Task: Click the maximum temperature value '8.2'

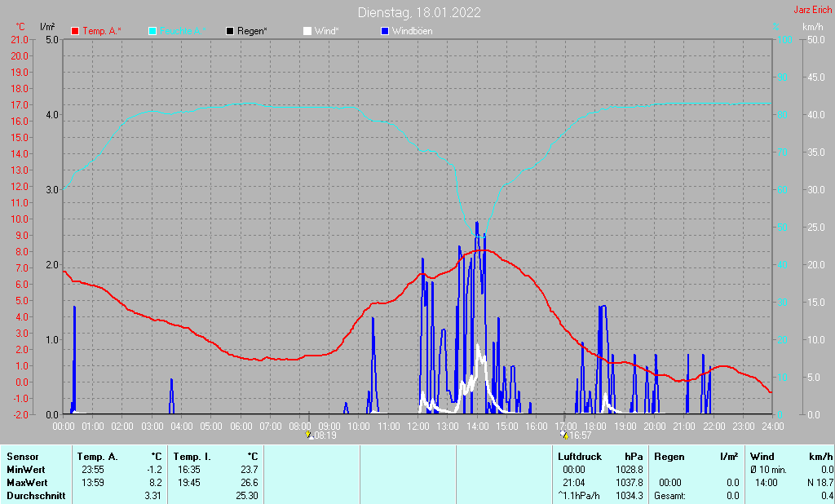Action: (156, 482)
